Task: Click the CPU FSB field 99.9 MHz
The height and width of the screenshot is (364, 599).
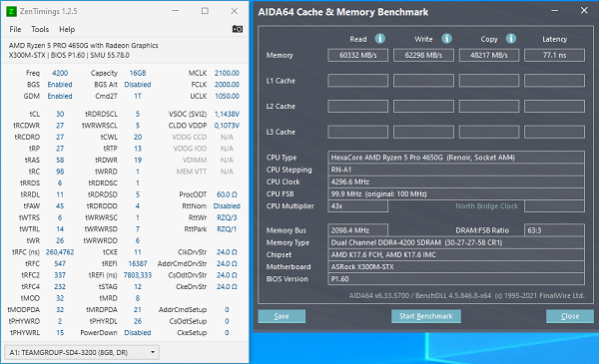Action: coord(456,193)
